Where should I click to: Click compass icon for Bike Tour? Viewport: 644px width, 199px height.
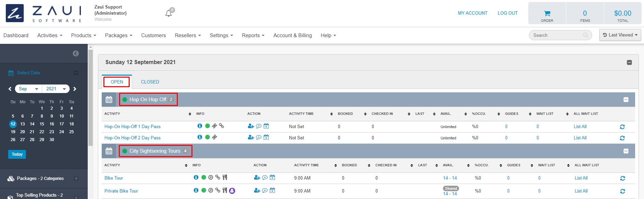(x=211, y=177)
